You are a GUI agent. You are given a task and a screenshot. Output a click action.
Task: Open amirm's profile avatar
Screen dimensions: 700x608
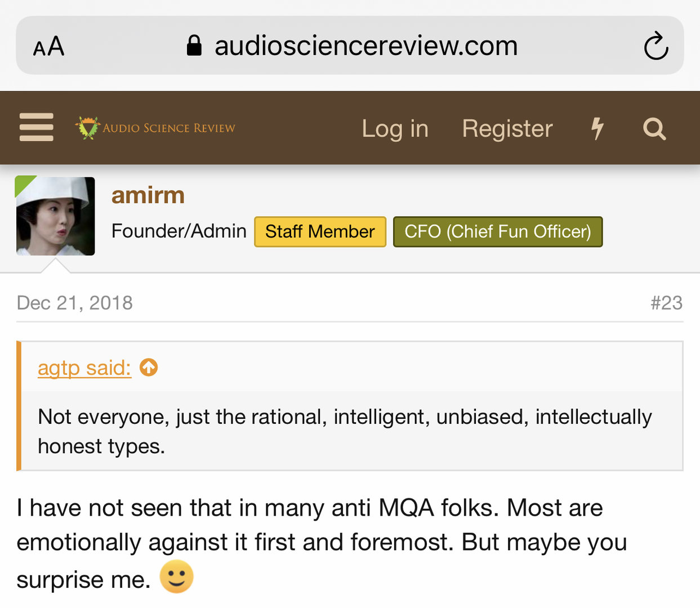coord(55,216)
